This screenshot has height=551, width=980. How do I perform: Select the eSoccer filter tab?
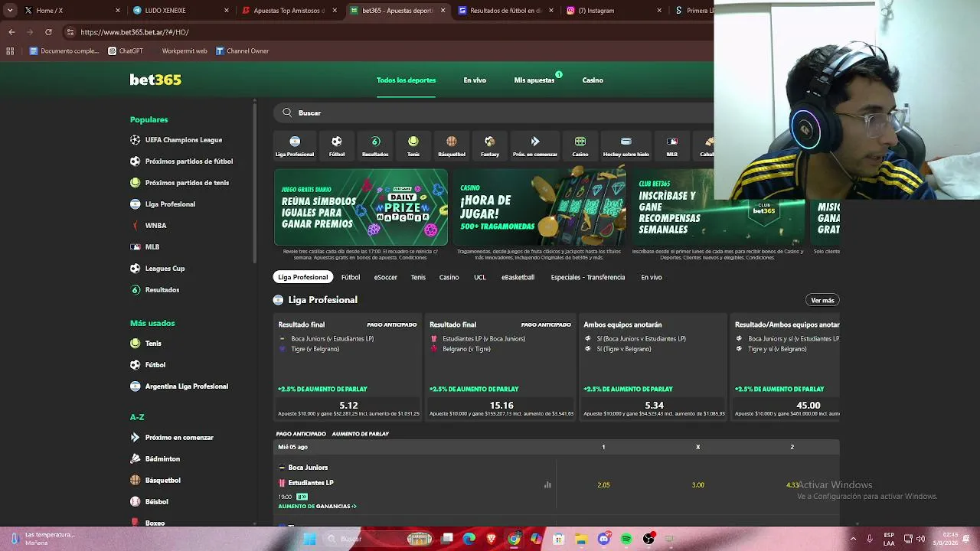385,277
